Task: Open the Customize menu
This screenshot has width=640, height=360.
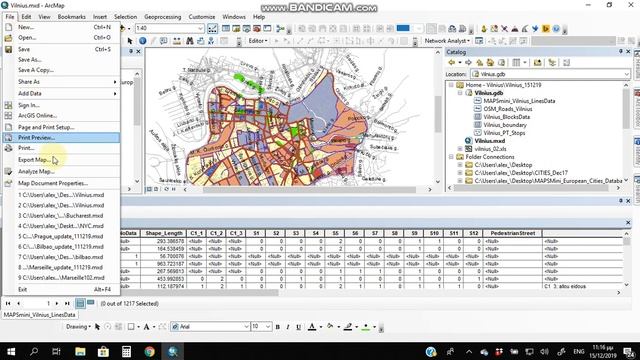Action: (x=202, y=17)
